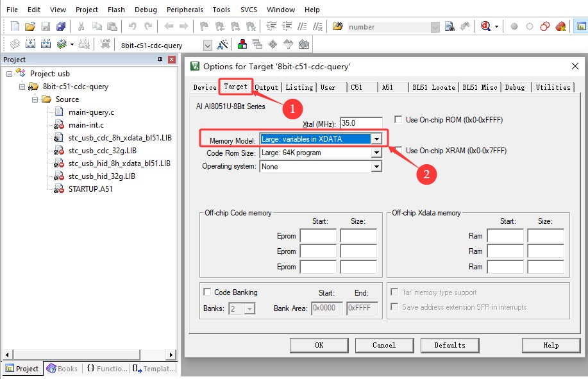Select main-query.c in project tree
588x379 pixels.
pyautogui.click(x=91, y=112)
